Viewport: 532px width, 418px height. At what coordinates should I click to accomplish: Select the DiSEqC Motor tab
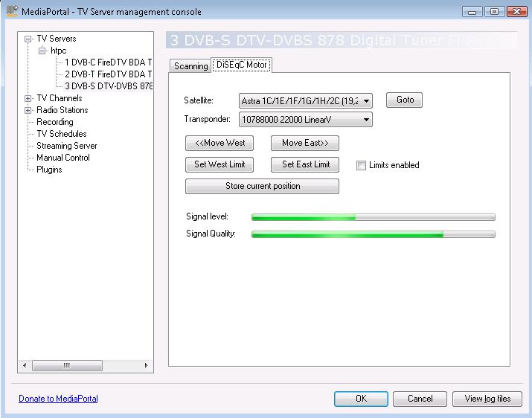(x=241, y=65)
